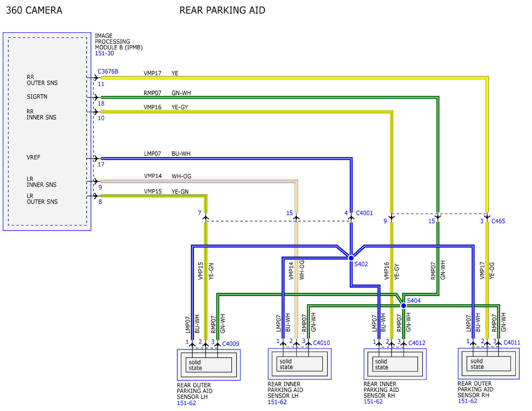The width and height of the screenshot is (532, 411).
Task: Click pin 9 connector arrow near C465
Action: 391,217
